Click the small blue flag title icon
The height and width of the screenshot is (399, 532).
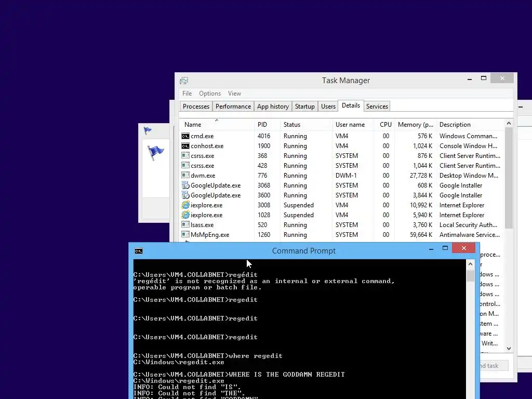pos(148,130)
